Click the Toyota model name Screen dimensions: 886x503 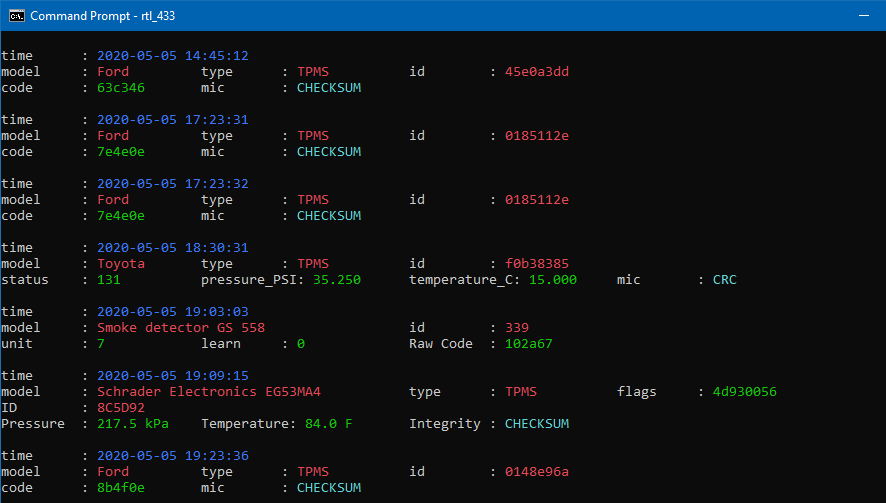click(x=121, y=263)
